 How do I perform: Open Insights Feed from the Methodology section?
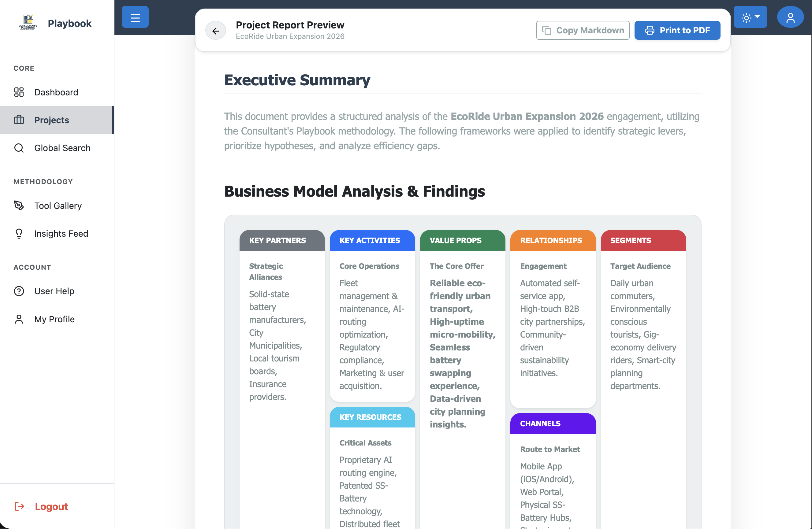tap(61, 234)
